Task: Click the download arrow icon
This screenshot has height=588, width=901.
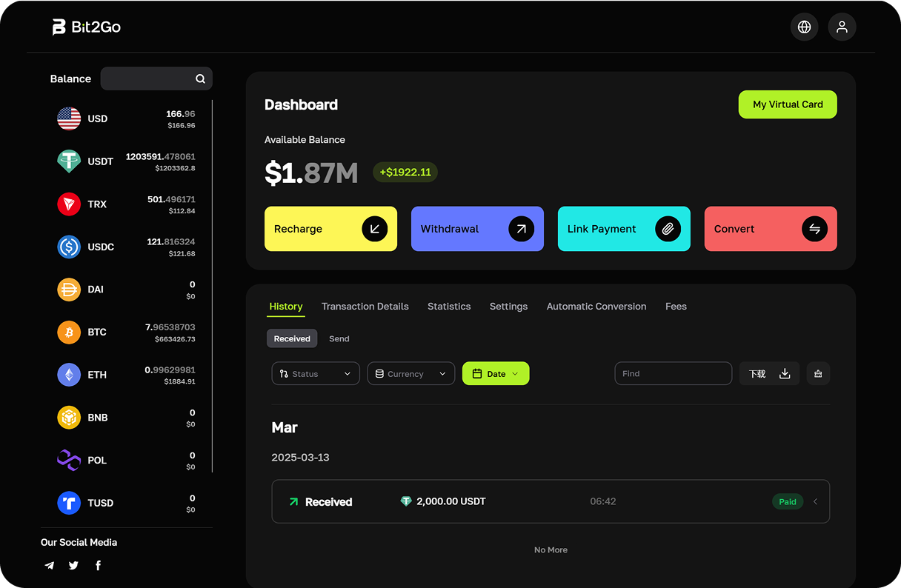Action: [x=785, y=373]
